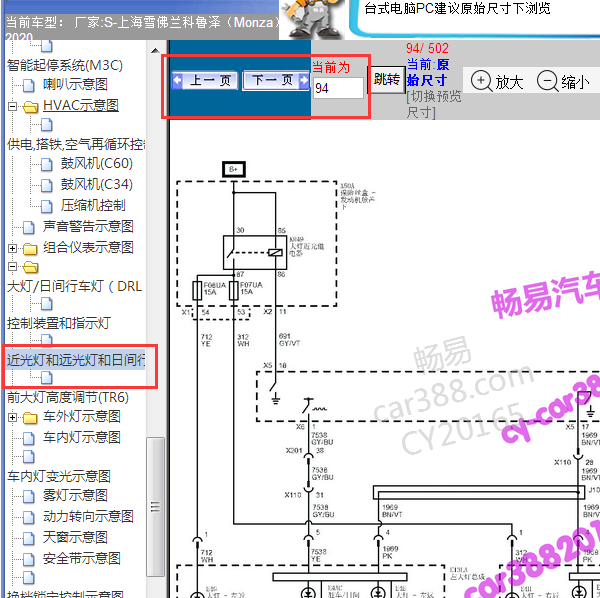
Task: Open 雾灯示意图 item
Action: pos(75,495)
